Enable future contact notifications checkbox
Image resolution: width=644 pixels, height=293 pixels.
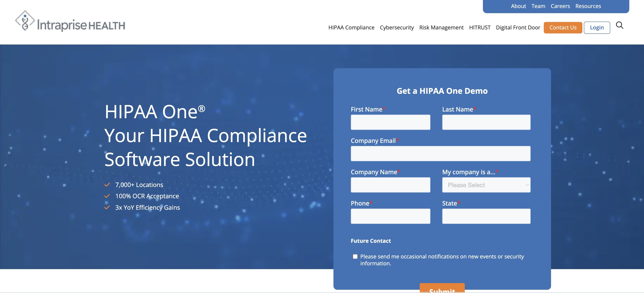tap(355, 257)
